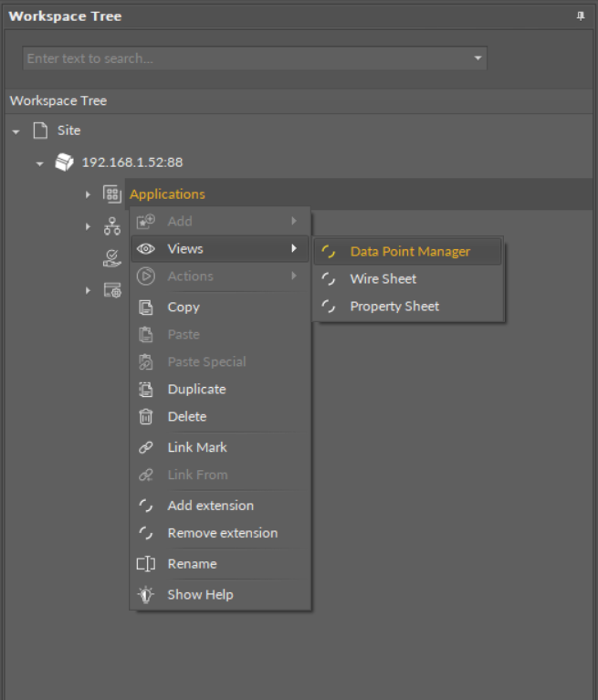Click the Duplicate icon in context menu
Viewport: 598px width, 700px height.
(146, 390)
